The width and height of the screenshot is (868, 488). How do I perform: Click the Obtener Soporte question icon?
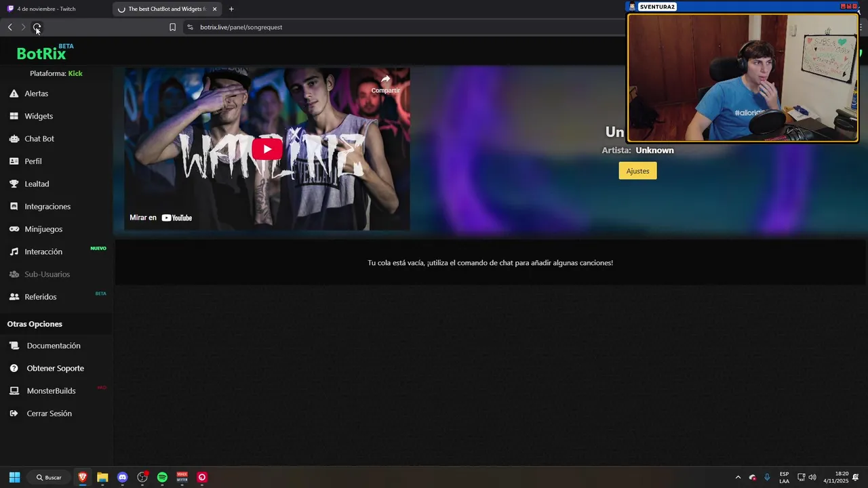[14, 368]
